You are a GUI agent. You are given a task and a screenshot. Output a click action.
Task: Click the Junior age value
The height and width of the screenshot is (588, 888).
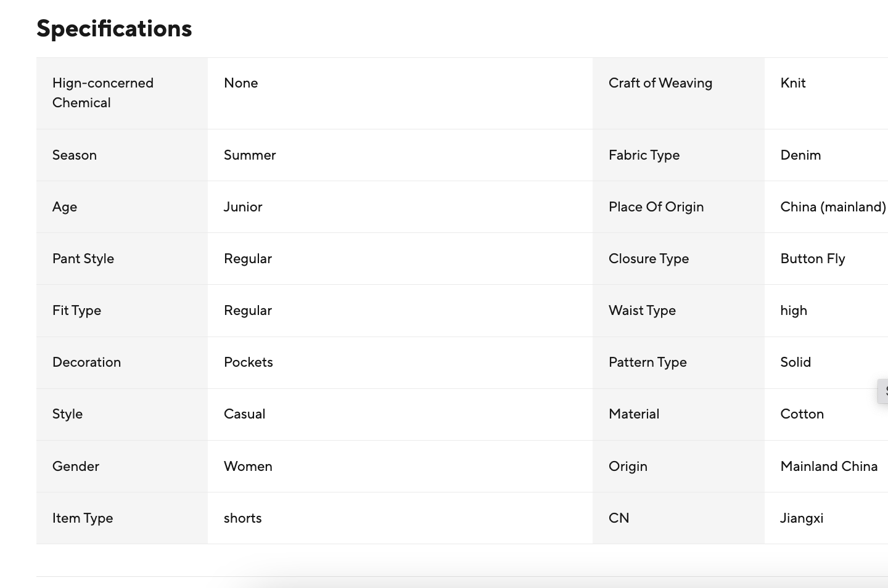[243, 207]
